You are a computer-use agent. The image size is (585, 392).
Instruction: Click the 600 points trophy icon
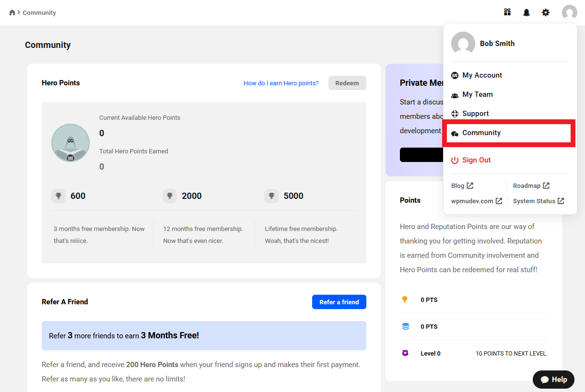point(58,196)
